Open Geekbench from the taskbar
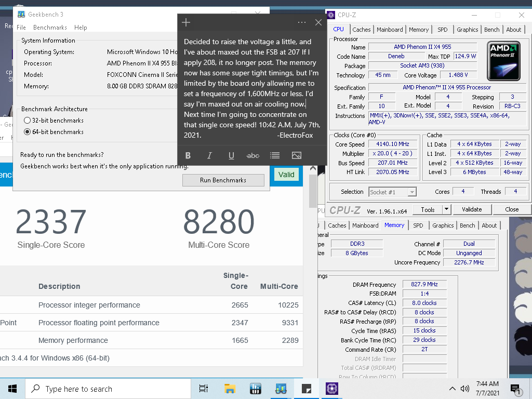This screenshot has width=532, height=399. [x=281, y=389]
